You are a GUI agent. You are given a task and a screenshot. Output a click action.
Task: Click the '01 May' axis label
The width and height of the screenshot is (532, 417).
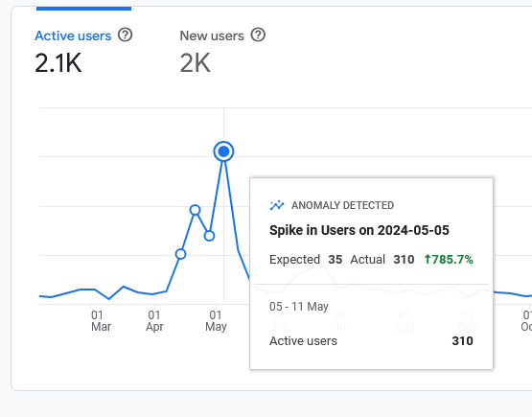pyautogui.click(x=216, y=320)
